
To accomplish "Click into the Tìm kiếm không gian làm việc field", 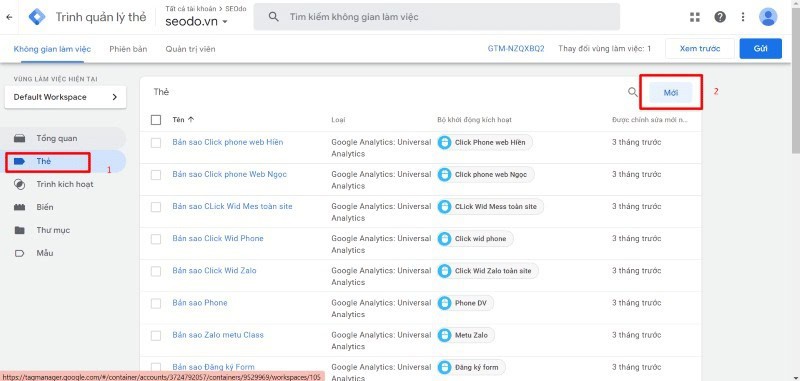I will coord(437,17).
